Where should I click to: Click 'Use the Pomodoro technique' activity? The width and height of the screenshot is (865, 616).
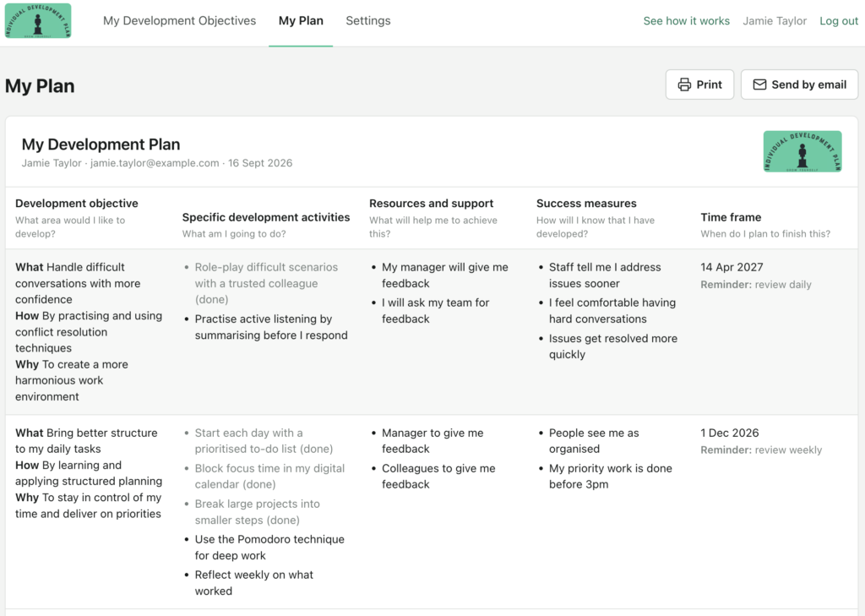(x=269, y=547)
